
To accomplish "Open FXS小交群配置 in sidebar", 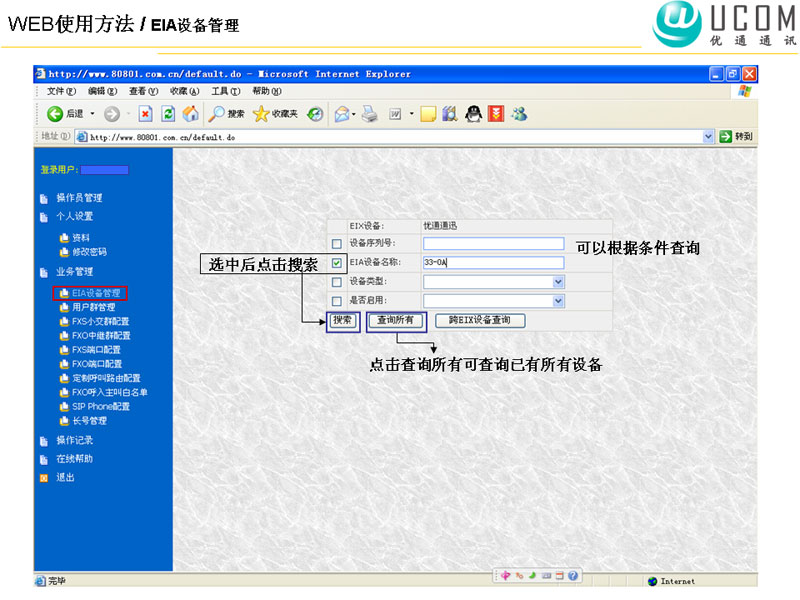I will coord(101,322).
